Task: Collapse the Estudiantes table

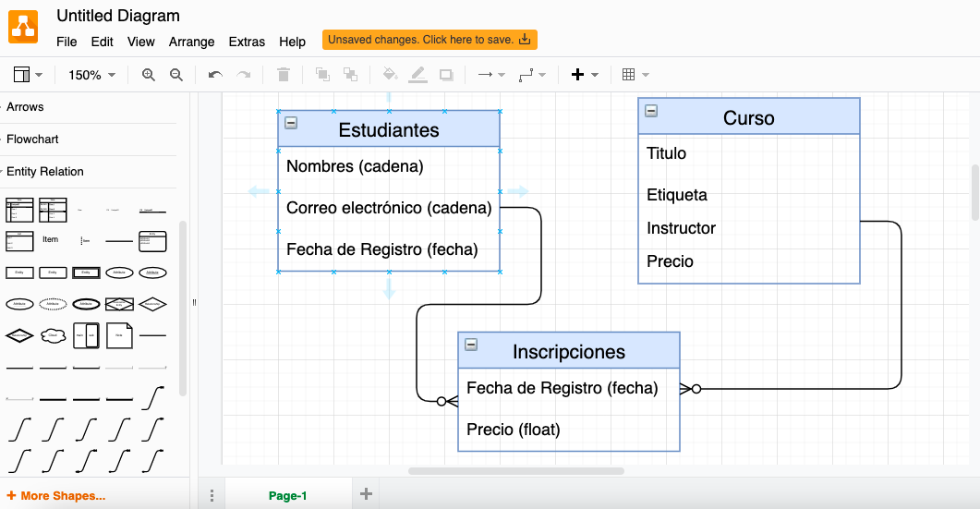Action: click(x=291, y=123)
